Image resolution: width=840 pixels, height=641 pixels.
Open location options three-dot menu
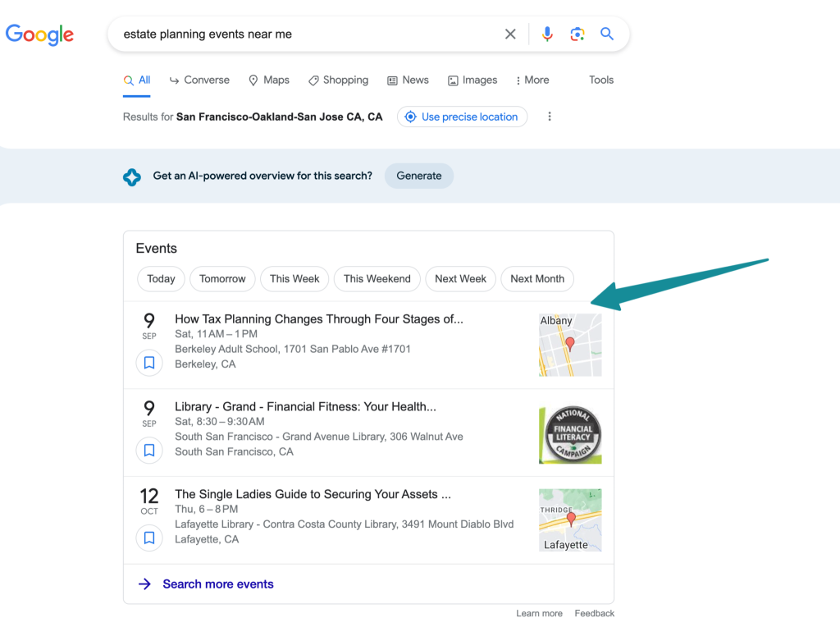click(549, 117)
